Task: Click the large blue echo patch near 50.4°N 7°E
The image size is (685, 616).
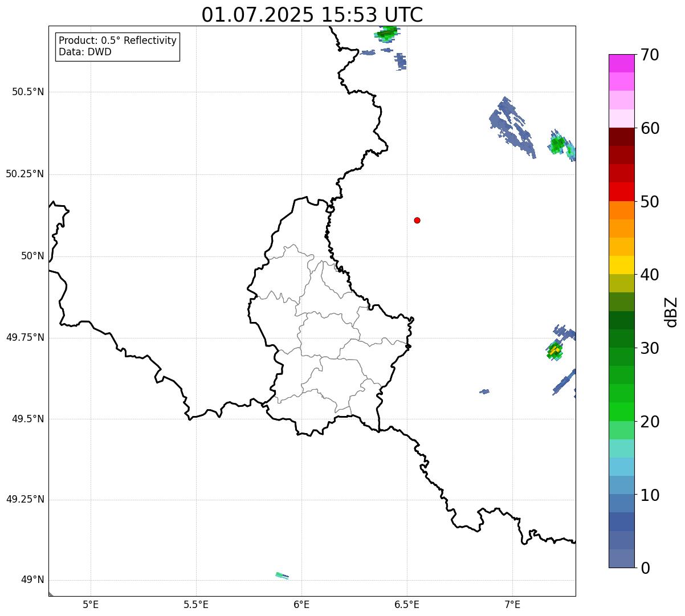Action: click(512, 127)
